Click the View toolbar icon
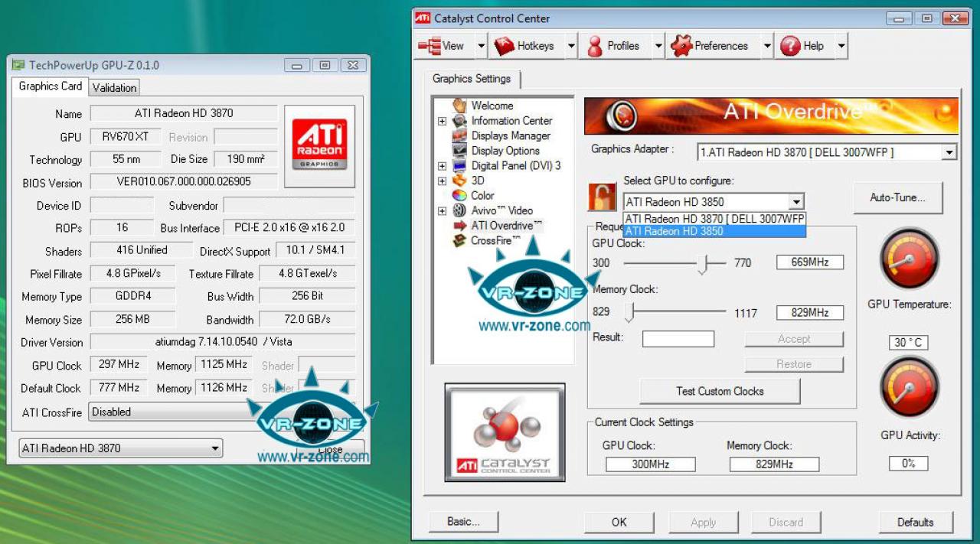The height and width of the screenshot is (544, 980). pyautogui.click(x=430, y=46)
